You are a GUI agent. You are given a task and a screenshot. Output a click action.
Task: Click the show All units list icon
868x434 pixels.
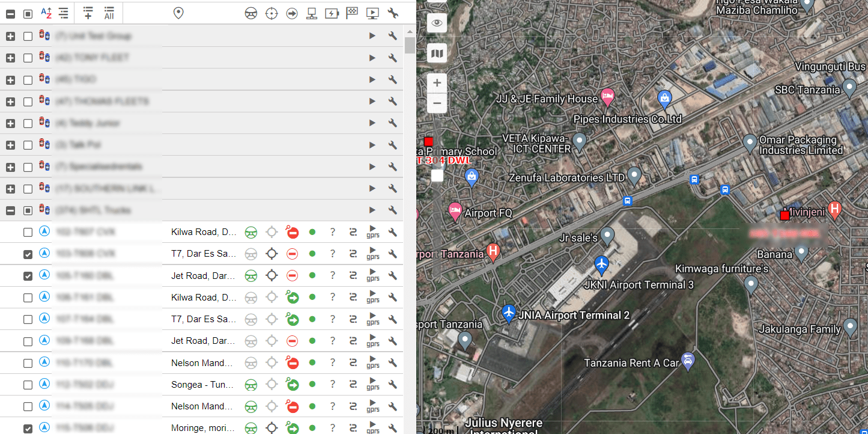click(109, 13)
